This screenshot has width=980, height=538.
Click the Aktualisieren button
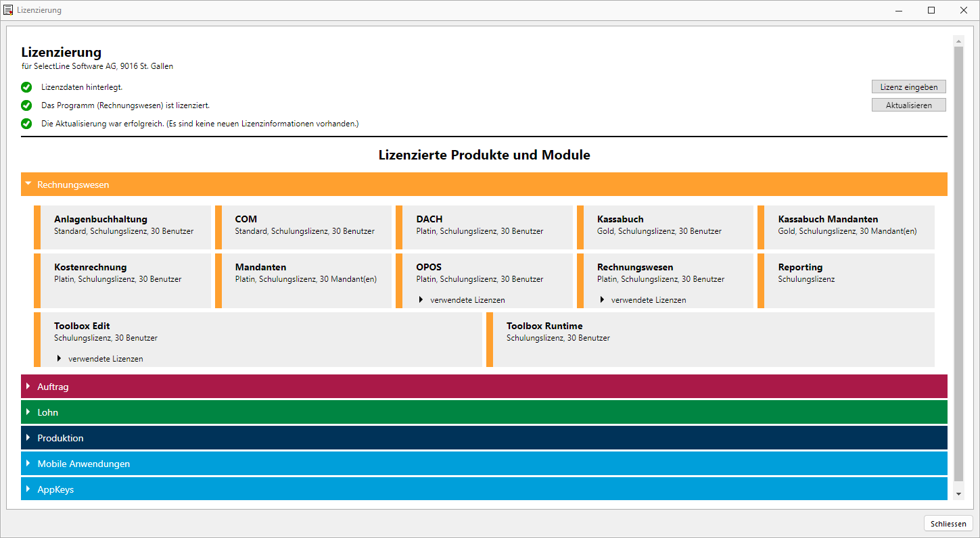909,105
